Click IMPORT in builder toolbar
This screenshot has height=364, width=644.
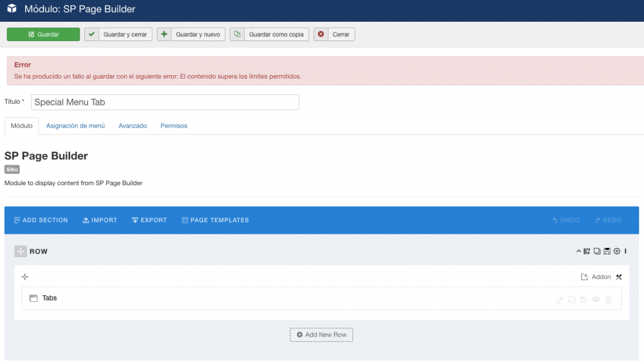pyautogui.click(x=100, y=220)
